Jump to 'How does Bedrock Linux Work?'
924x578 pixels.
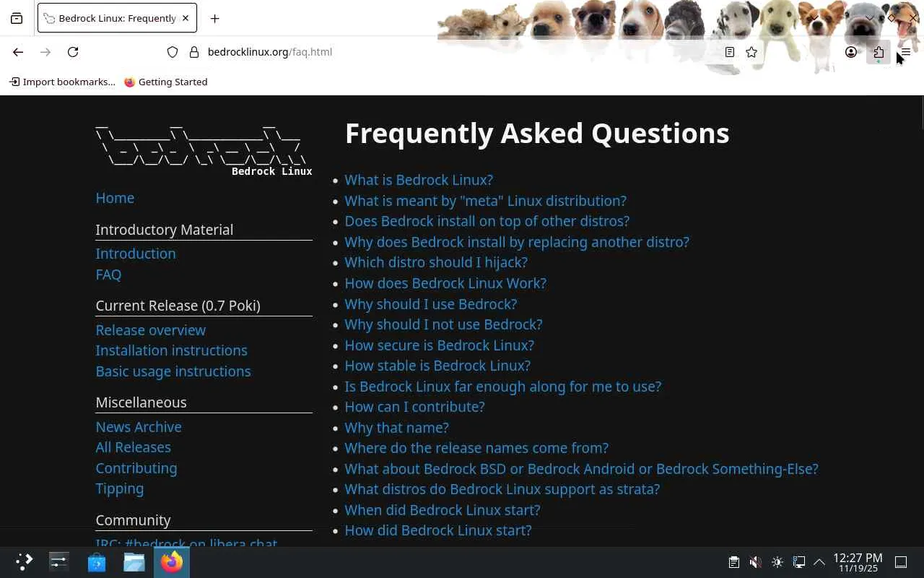445,283
